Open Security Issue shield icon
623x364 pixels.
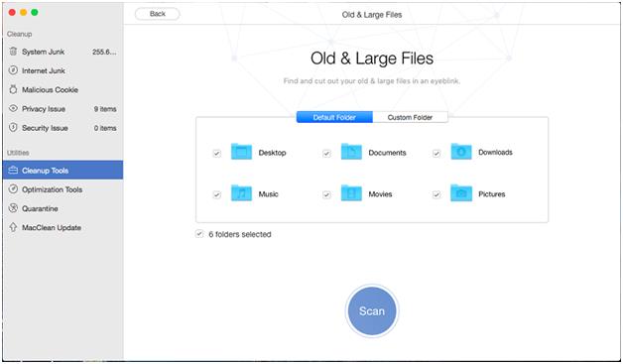coord(13,128)
